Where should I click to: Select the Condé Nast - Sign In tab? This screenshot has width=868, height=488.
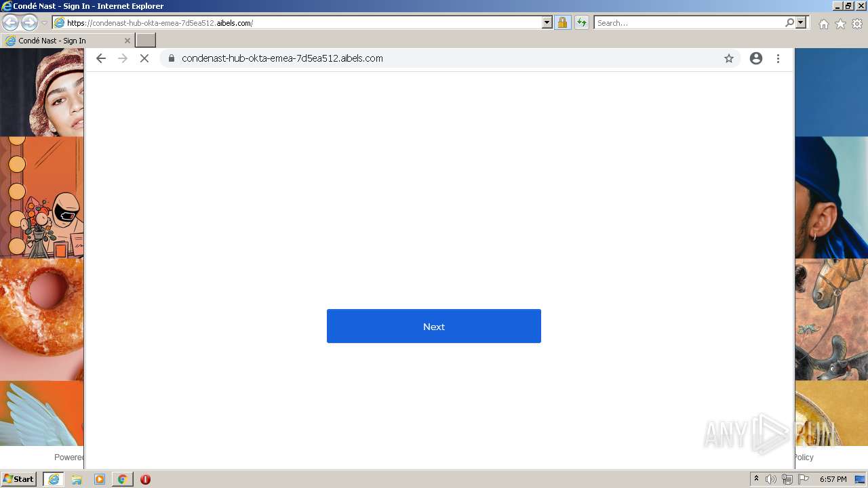coord(67,41)
